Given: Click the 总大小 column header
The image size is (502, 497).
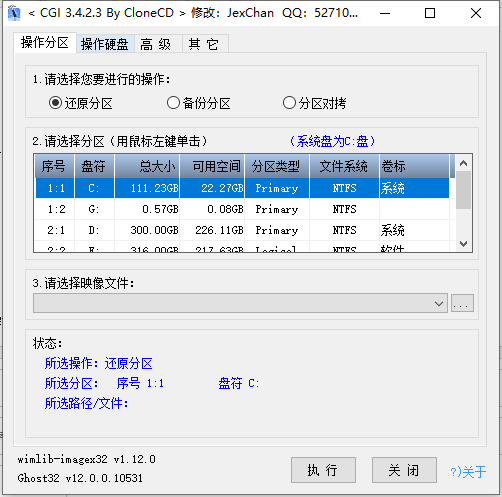Looking at the screenshot, I should coord(147,166).
